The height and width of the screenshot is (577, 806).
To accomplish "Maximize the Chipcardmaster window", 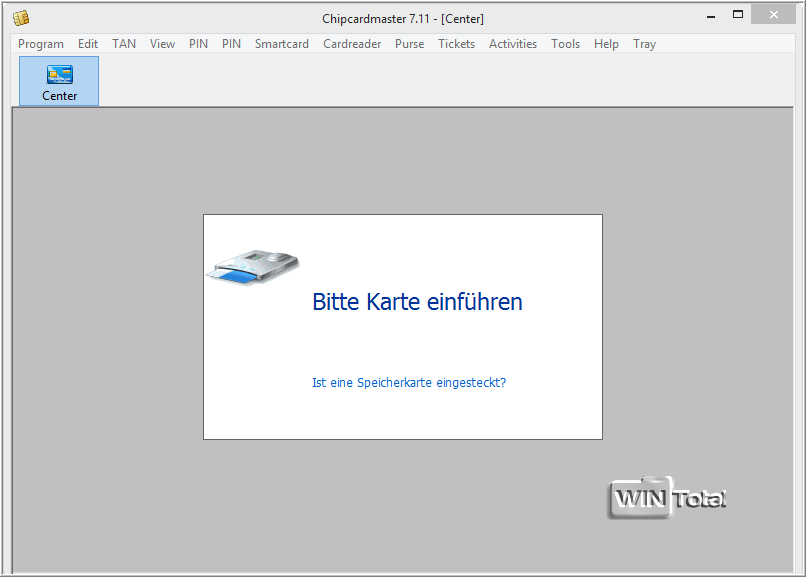I will pos(738,15).
